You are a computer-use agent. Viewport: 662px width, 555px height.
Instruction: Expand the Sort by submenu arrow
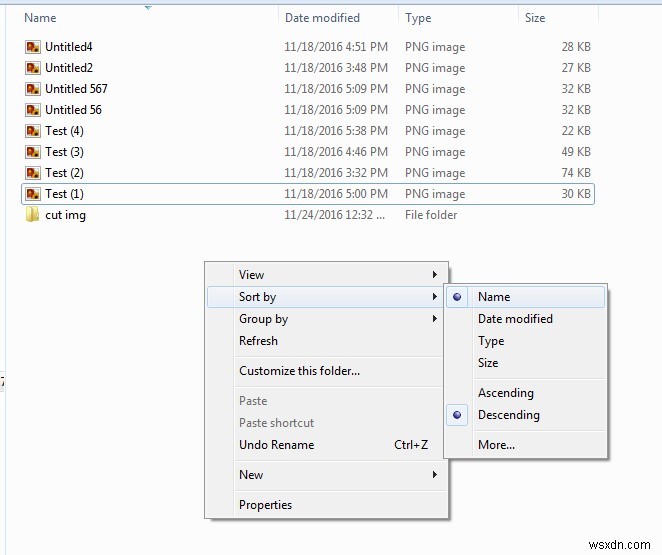point(434,297)
